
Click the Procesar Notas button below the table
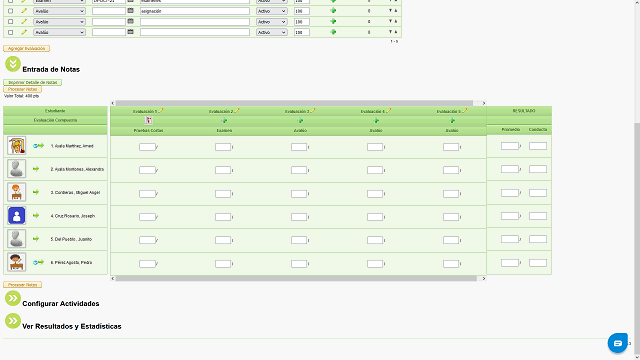point(22,284)
